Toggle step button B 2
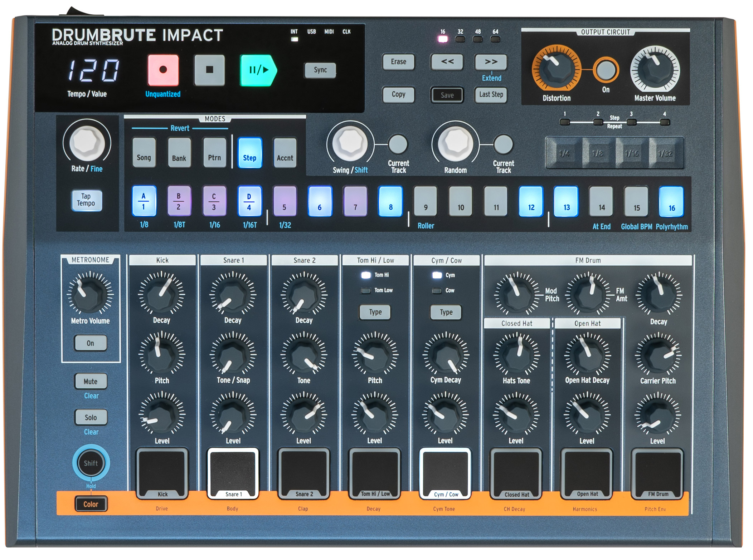The width and height of the screenshot is (753, 560). [x=179, y=201]
